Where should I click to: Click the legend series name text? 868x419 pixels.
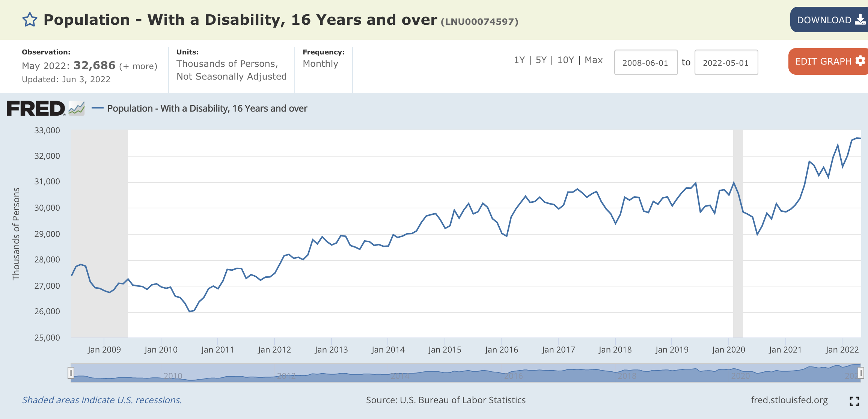[207, 109]
